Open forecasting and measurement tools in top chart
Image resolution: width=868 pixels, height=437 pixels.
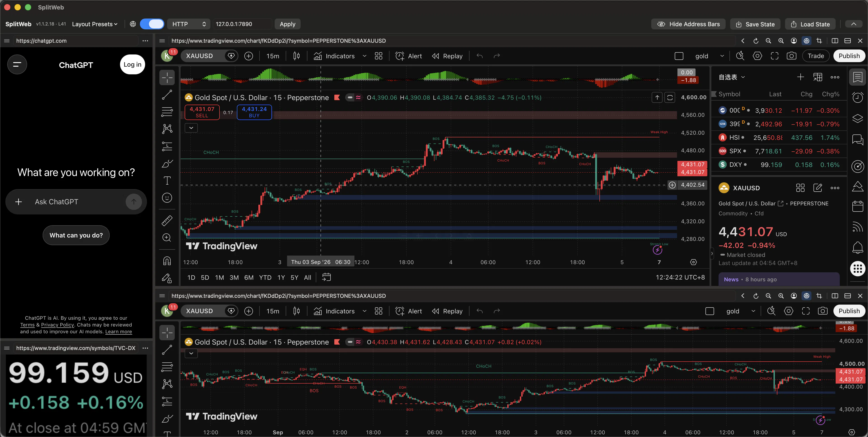(x=167, y=146)
